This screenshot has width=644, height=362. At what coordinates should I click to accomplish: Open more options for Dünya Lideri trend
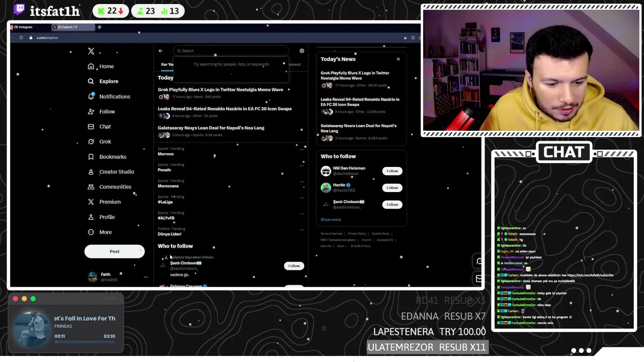(302, 230)
